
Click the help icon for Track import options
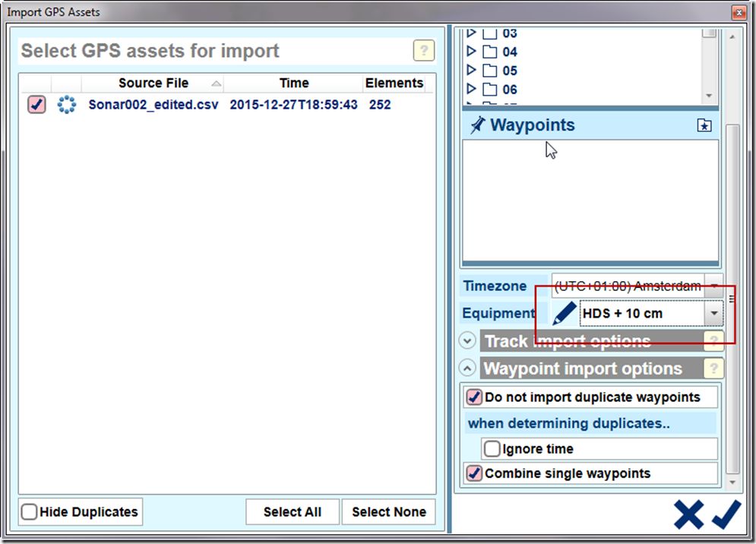pyautogui.click(x=713, y=341)
